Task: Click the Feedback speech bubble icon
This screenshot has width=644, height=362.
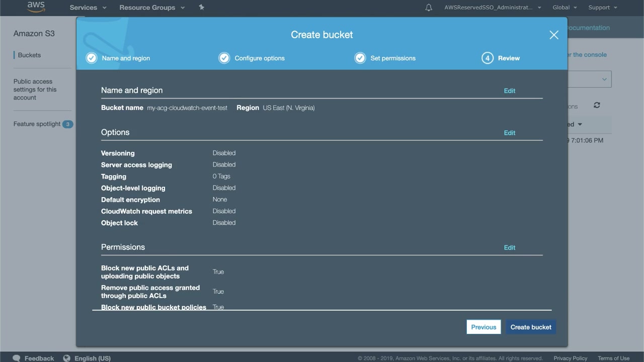Action: [17, 358]
